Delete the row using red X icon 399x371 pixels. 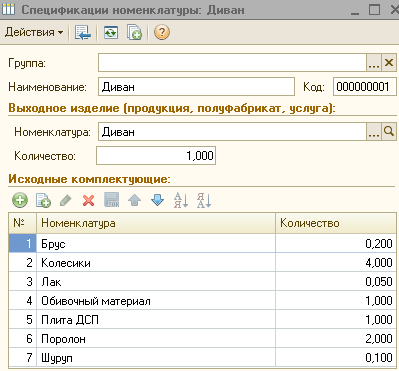(88, 201)
